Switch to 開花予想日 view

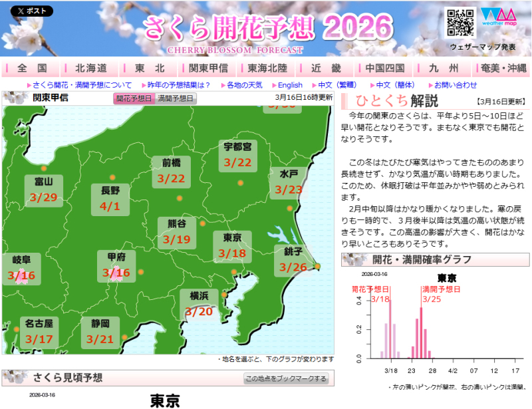134,98
